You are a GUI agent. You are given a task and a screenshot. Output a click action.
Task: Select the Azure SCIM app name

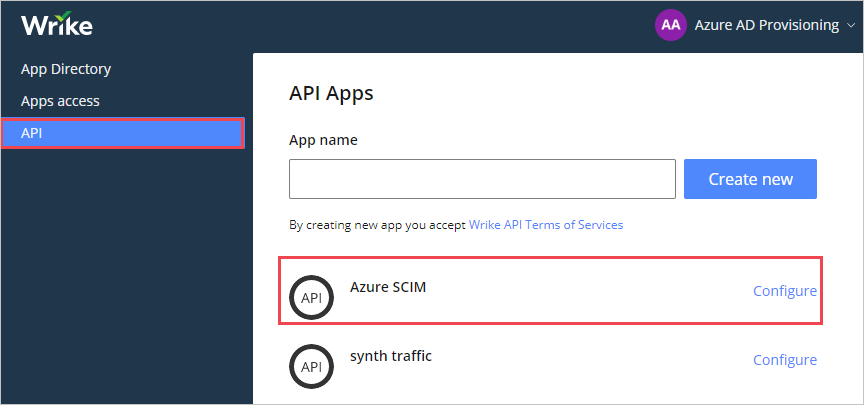point(388,287)
